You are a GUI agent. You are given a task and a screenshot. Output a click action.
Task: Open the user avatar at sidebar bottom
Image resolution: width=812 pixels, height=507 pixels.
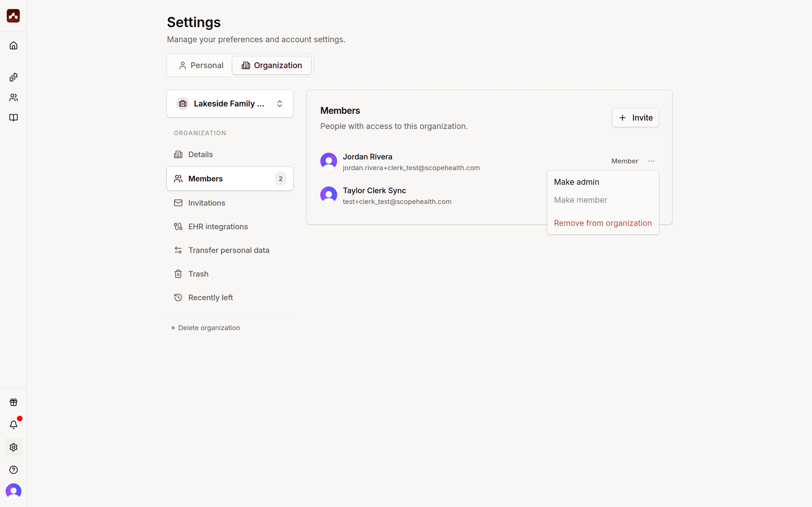pos(14,491)
